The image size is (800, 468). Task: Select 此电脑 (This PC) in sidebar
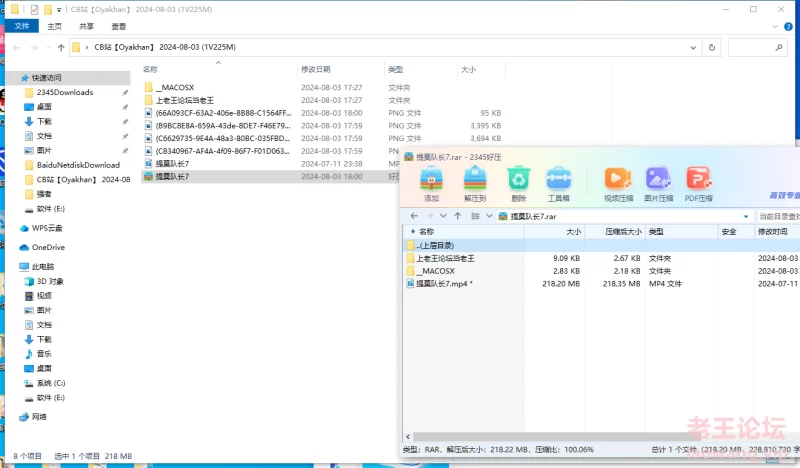click(x=42, y=267)
